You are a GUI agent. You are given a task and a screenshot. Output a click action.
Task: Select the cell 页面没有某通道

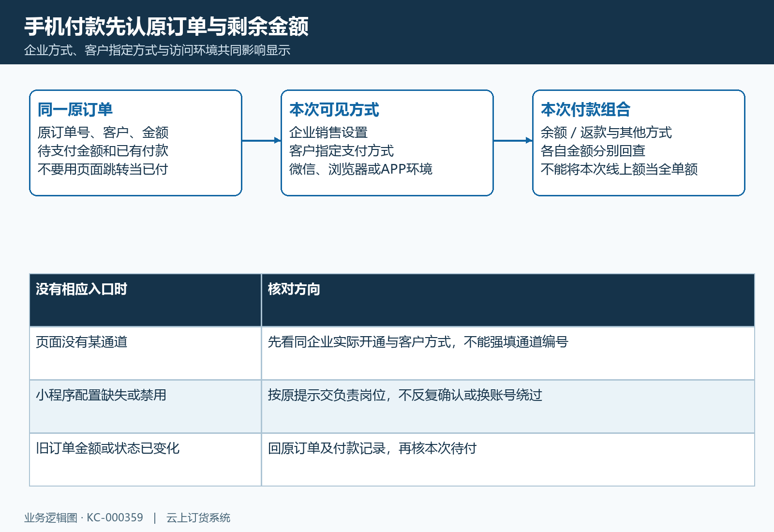(x=146, y=353)
